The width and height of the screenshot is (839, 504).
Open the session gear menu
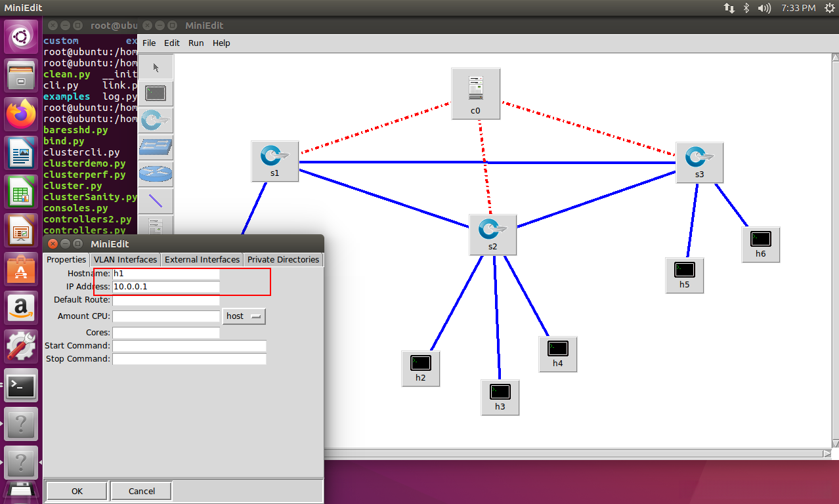click(828, 8)
